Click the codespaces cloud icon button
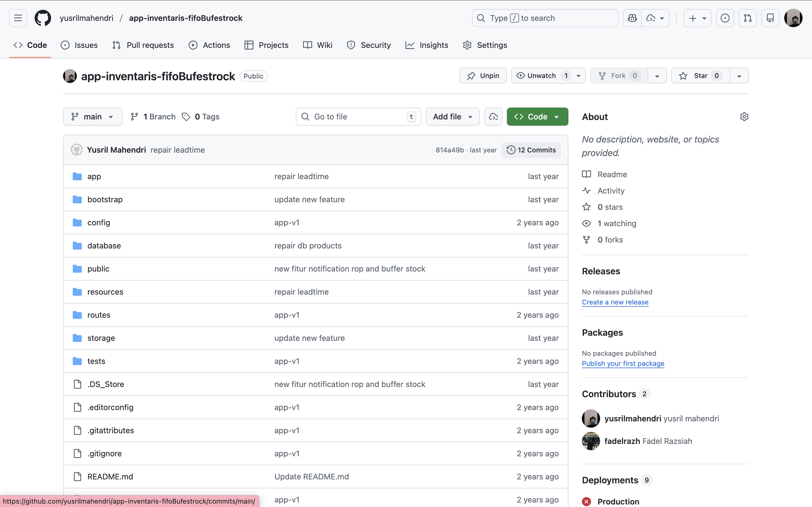 click(493, 117)
